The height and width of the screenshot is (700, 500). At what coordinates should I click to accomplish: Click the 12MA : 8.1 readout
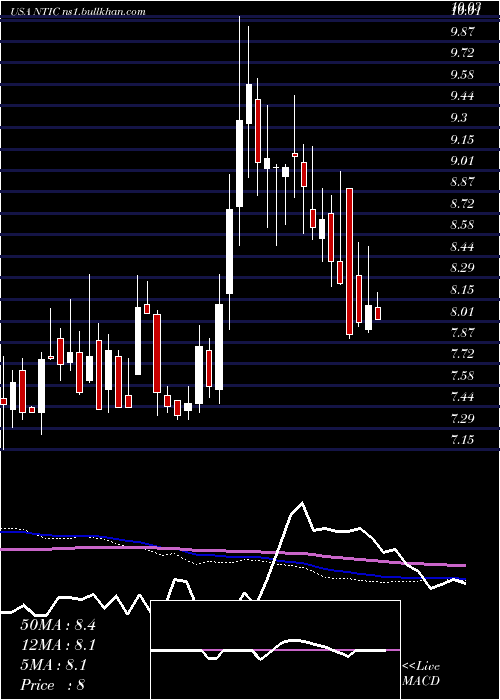click(x=58, y=645)
